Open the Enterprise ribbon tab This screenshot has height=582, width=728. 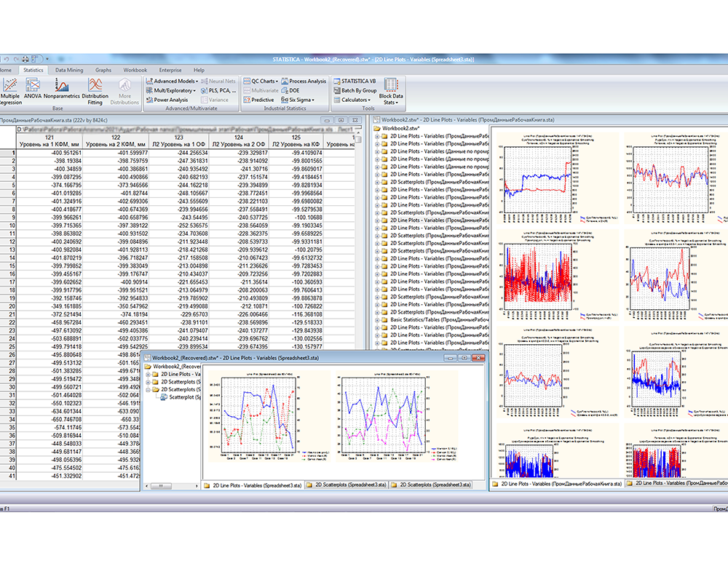click(170, 70)
